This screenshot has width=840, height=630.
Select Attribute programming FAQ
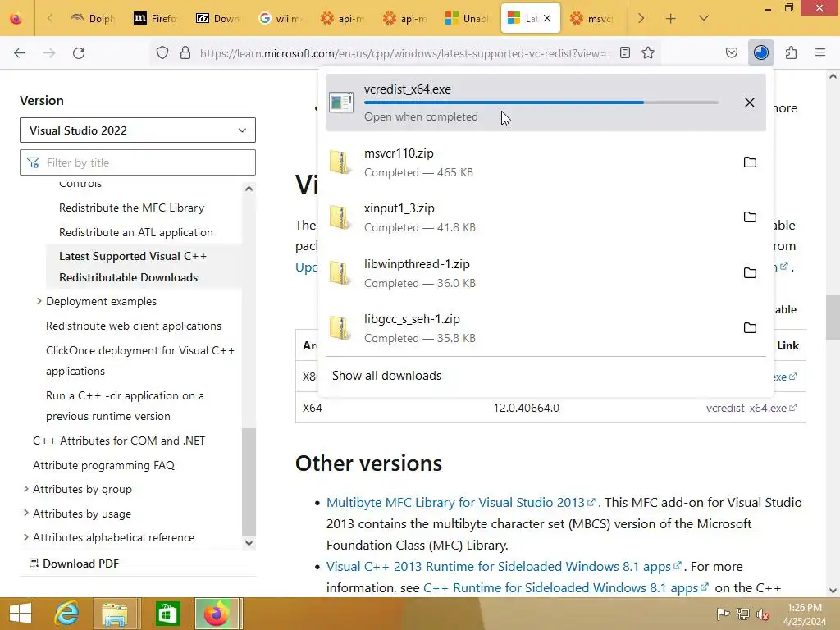[x=104, y=465]
